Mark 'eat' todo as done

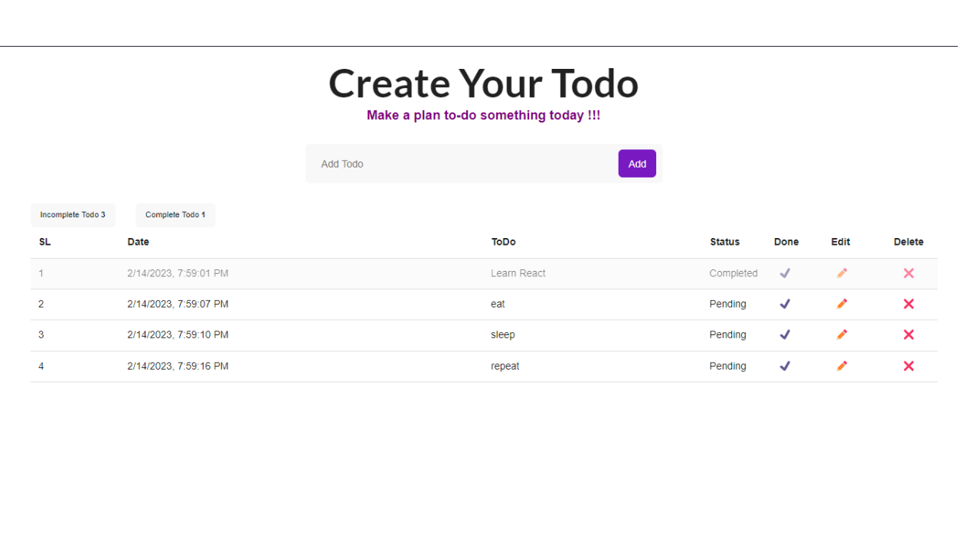785,304
